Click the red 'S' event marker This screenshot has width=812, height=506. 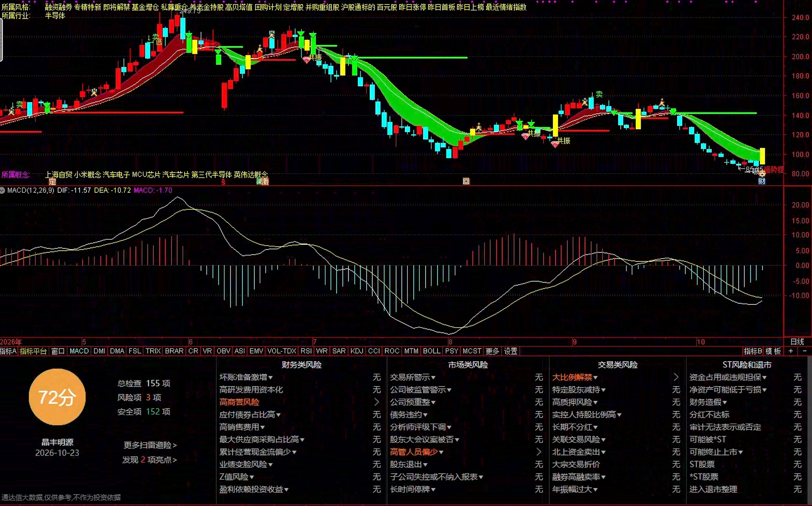tap(223, 182)
